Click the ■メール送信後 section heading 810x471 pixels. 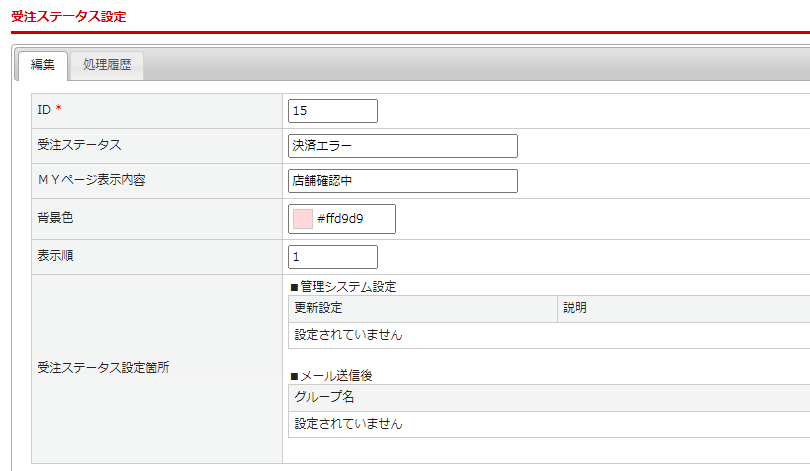330,375
